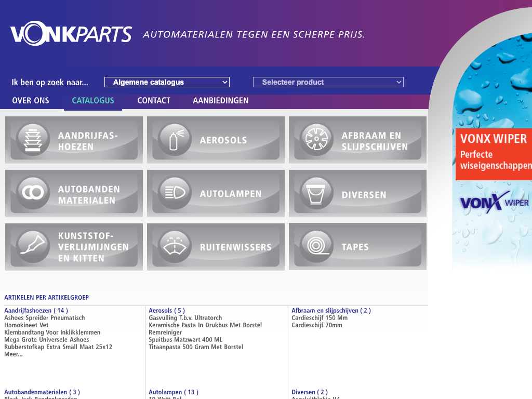Open the Aerosols ( 5 ) category link
Viewport: 532px width, 399px height.
(x=167, y=311)
